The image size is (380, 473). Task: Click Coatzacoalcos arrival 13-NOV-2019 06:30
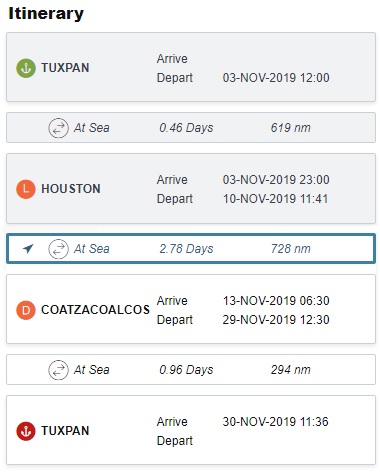[x=276, y=301]
